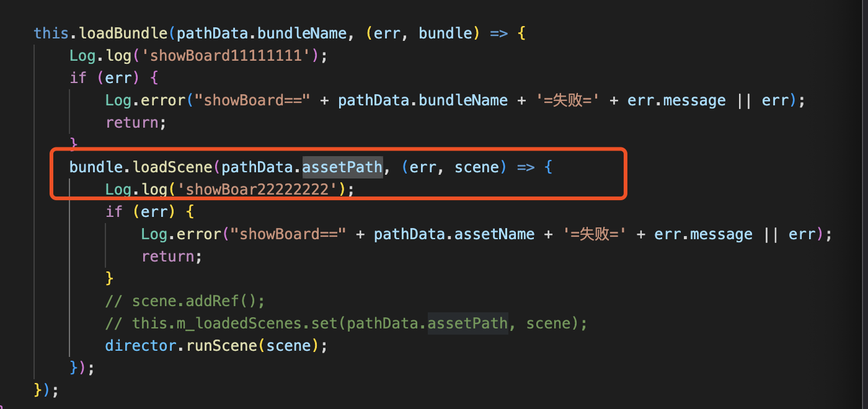868x409 pixels.
Task: Click the bundle parameter in the first callback
Action: [445, 33]
